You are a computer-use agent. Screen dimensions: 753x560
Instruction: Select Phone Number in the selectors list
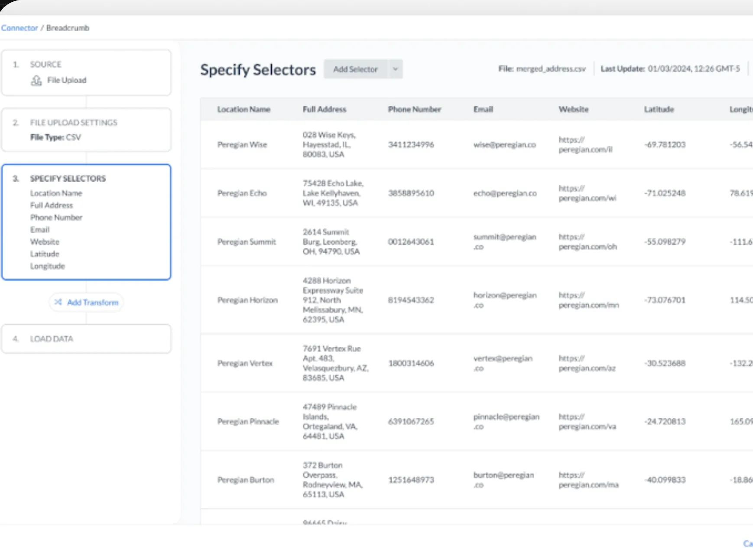(x=56, y=218)
